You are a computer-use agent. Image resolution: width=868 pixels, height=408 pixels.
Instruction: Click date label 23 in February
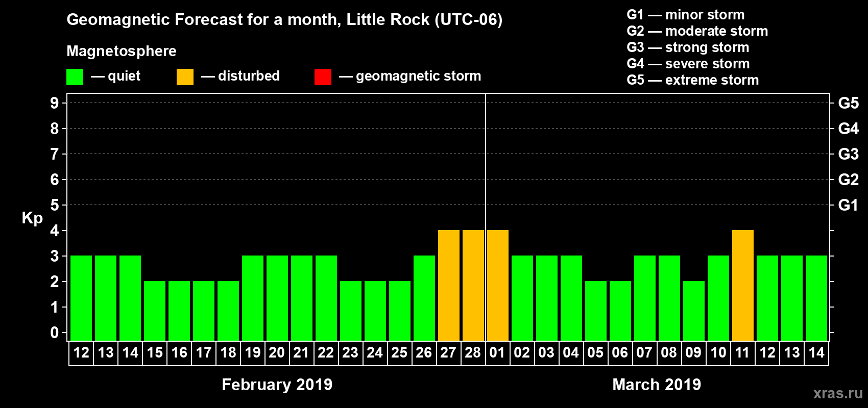(350, 353)
